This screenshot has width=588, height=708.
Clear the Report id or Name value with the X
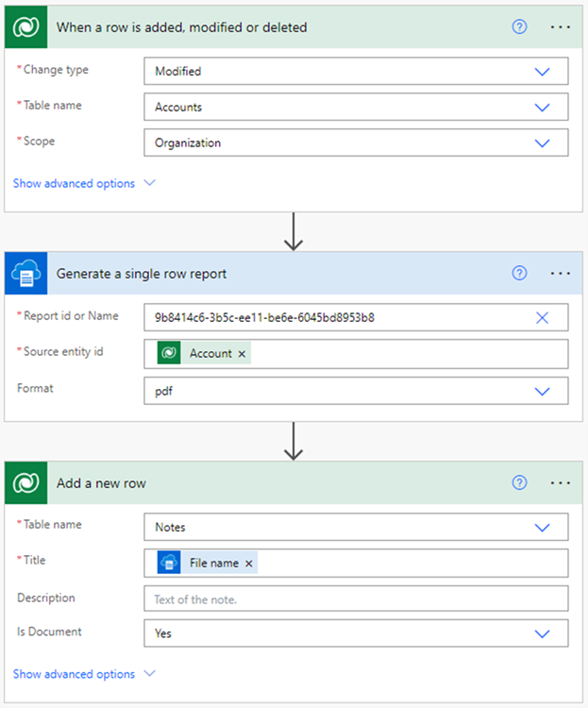click(x=542, y=317)
